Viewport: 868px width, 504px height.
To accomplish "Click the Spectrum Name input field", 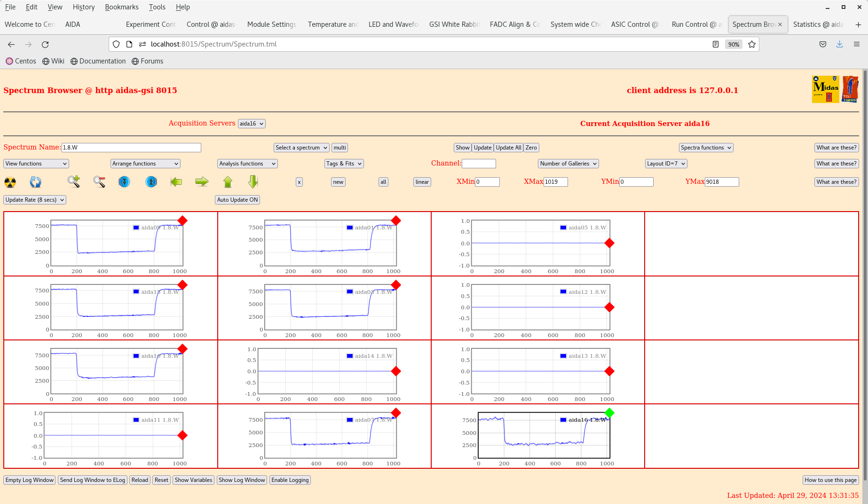I will click(x=131, y=148).
